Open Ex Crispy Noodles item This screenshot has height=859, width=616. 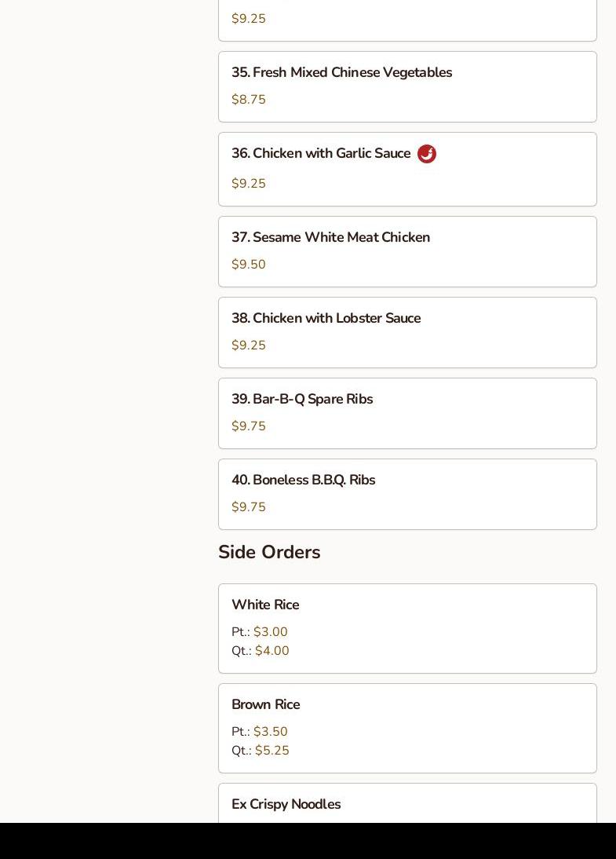(x=286, y=805)
